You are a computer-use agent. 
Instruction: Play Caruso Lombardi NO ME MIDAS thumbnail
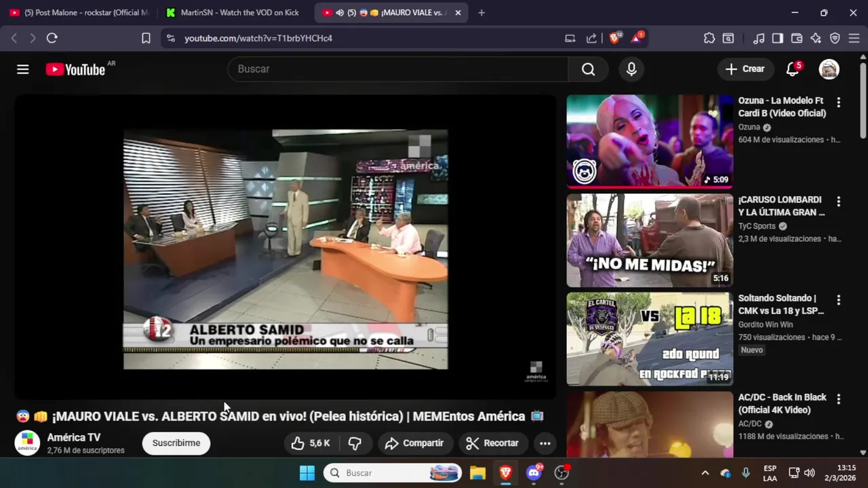650,241
